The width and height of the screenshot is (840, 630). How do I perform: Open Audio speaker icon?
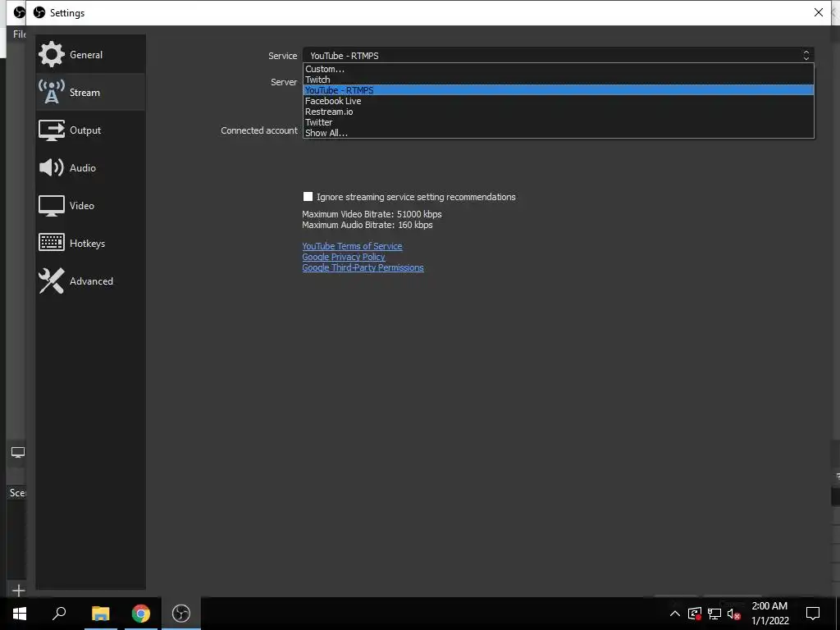[52, 167]
